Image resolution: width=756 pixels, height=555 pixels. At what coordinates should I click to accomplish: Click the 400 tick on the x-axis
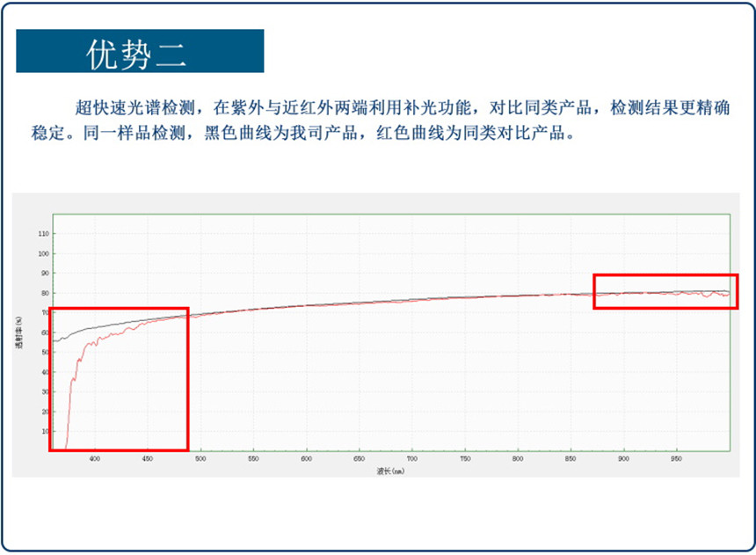[95, 459]
